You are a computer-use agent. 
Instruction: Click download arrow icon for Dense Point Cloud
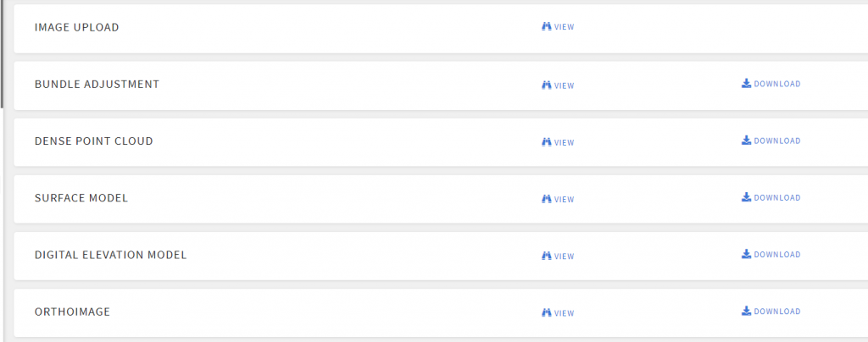(x=746, y=141)
